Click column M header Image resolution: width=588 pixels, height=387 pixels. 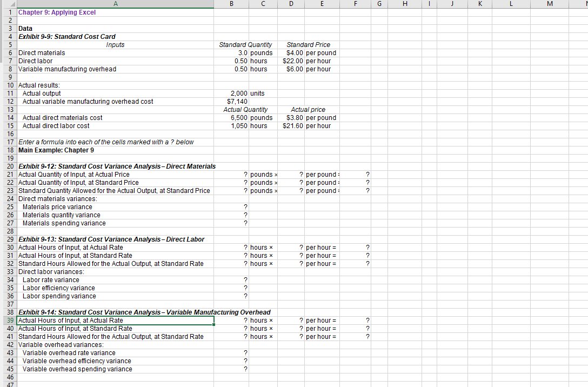point(550,4)
